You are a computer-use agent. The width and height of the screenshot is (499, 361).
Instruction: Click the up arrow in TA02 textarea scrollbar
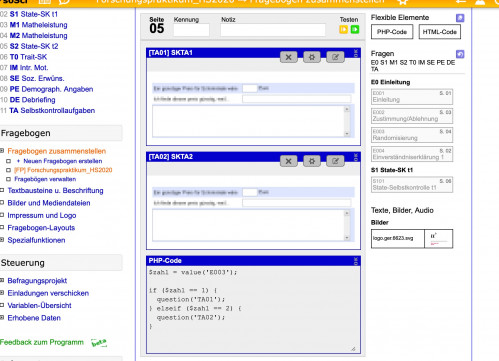tap(347, 213)
